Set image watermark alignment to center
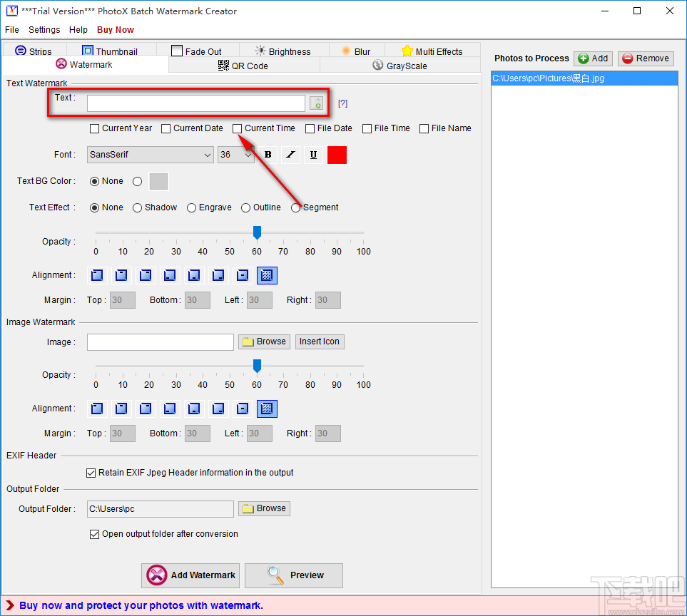 (x=243, y=409)
